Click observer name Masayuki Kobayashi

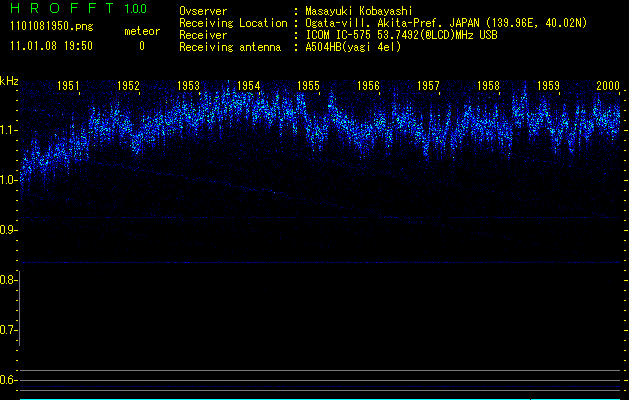(x=359, y=11)
